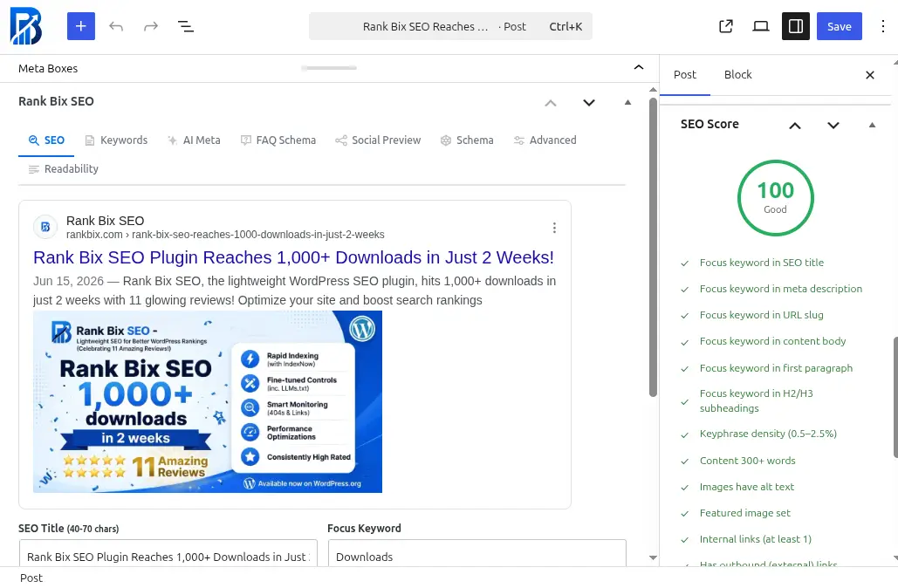Screen dimensions: 898x588
Task: Undo the last change
Action: coord(116,26)
